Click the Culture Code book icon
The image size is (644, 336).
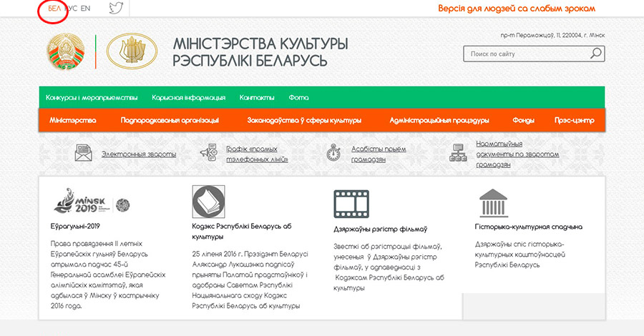[x=209, y=200]
